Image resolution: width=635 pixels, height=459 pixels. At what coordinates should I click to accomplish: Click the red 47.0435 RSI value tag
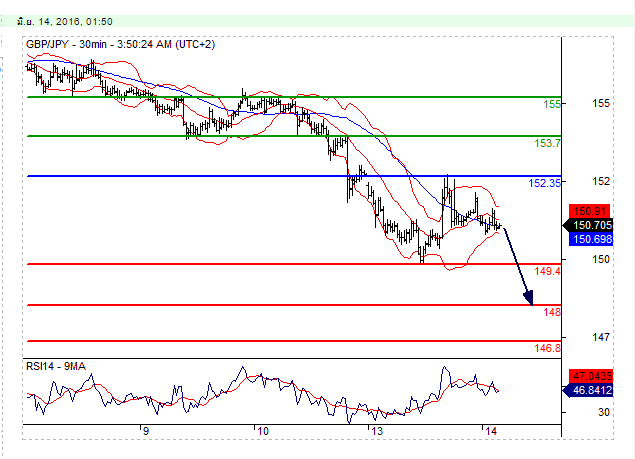click(x=591, y=376)
